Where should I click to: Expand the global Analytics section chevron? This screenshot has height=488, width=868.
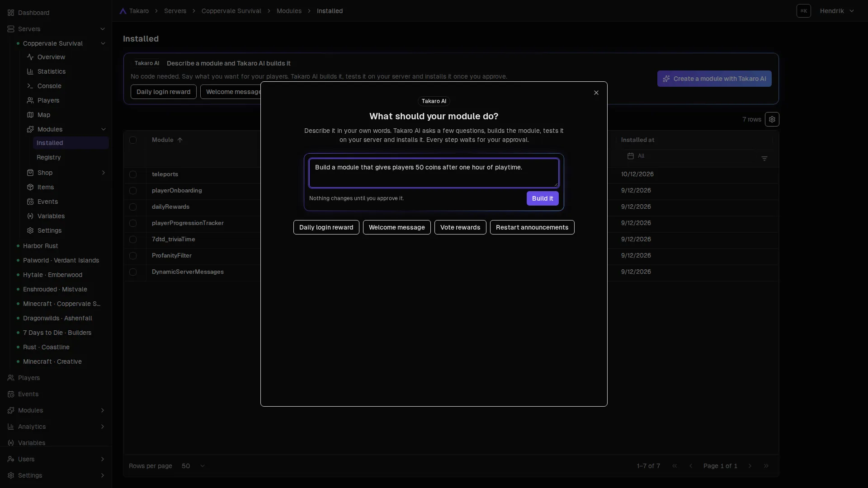pos(103,427)
